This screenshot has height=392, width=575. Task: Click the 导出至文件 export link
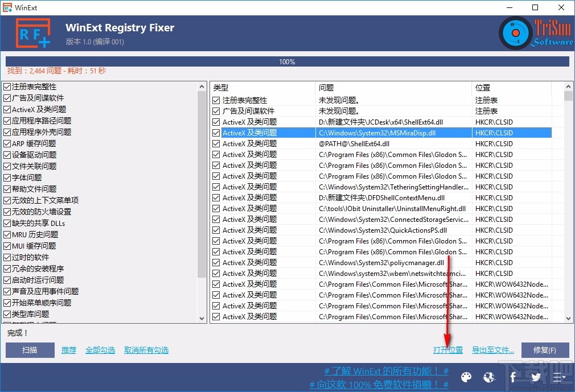(x=492, y=349)
